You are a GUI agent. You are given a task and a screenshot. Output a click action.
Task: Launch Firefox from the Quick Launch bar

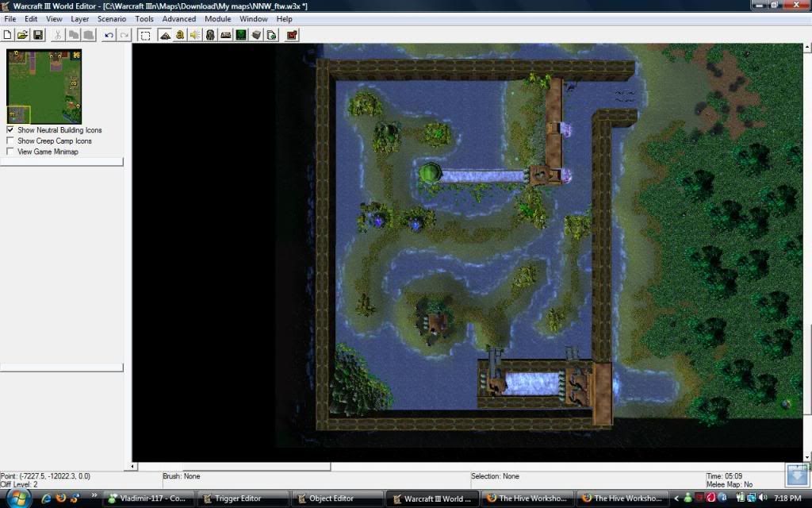coord(60,498)
